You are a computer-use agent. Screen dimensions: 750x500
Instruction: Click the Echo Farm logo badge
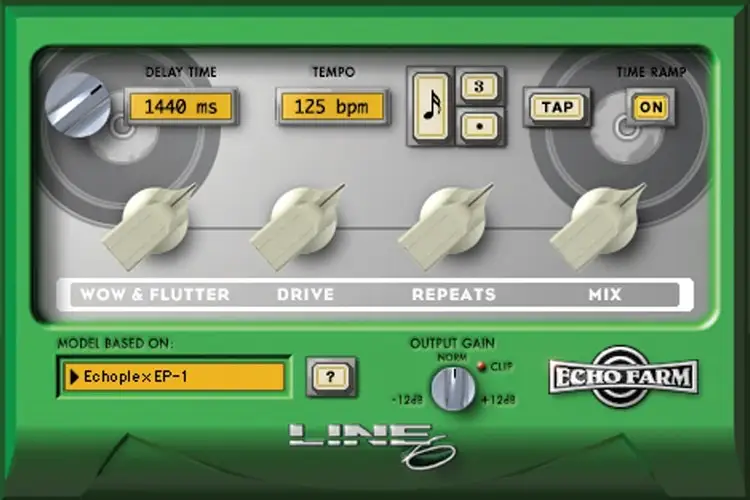click(624, 377)
